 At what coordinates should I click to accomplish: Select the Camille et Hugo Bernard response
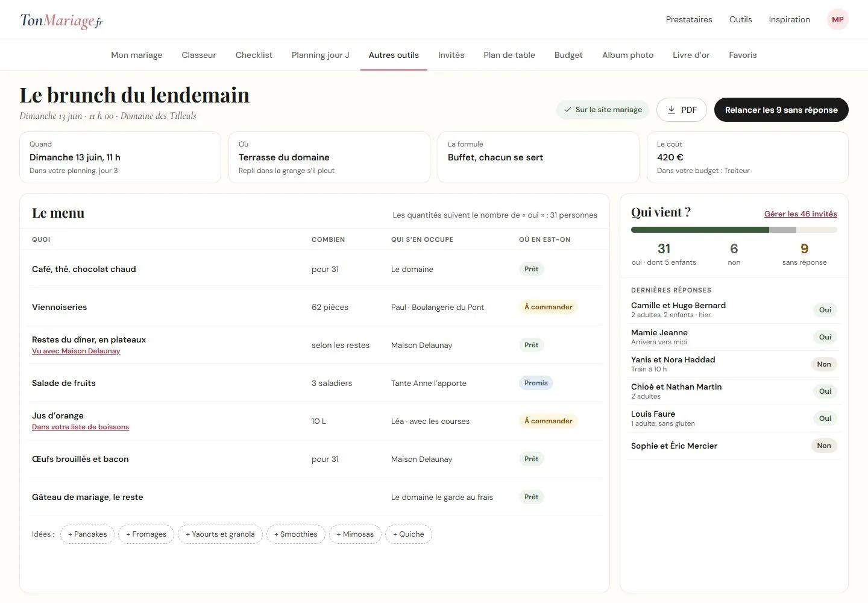(734, 310)
